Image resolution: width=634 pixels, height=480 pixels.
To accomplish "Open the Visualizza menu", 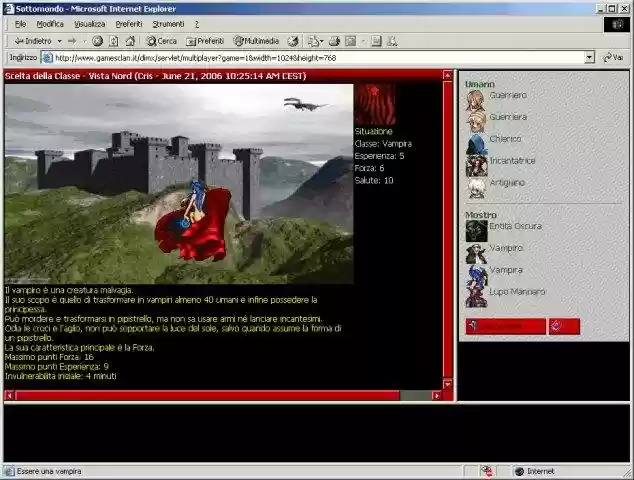I will [x=90, y=24].
